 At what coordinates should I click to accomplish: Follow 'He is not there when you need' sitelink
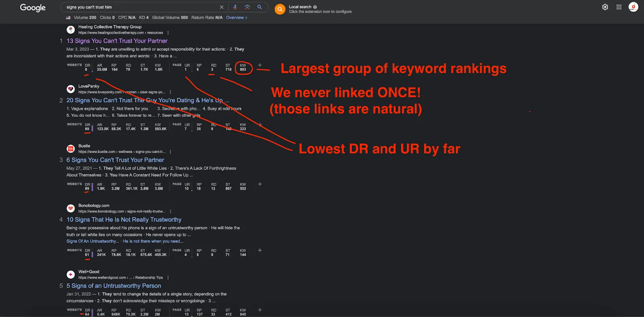[x=153, y=241]
